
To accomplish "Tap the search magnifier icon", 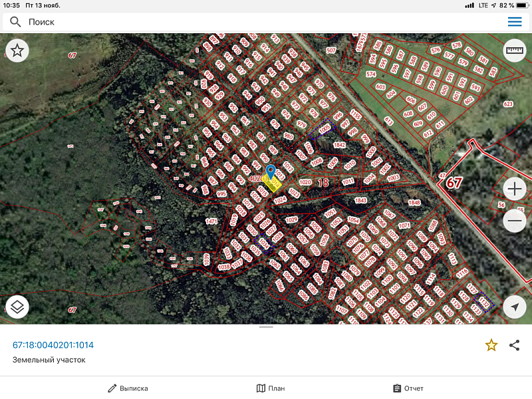I will coord(15,22).
